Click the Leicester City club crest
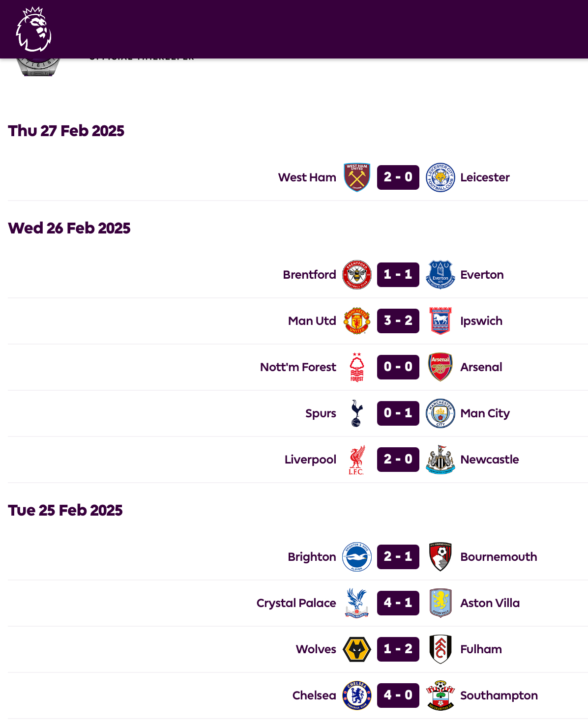This screenshot has height=725, width=588. tap(441, 177)
